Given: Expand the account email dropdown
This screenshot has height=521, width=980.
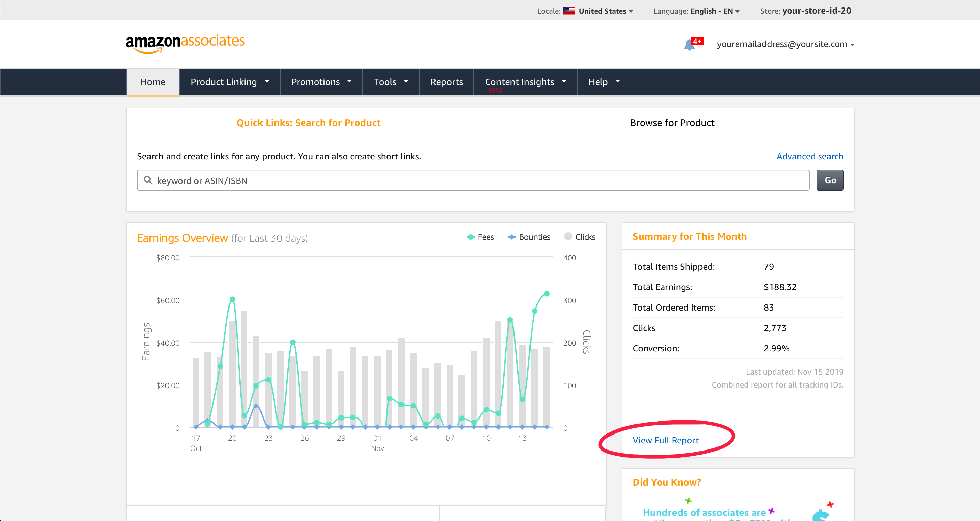Looking at the screenshot, I should pyautogui.click(x=786, y=44).
